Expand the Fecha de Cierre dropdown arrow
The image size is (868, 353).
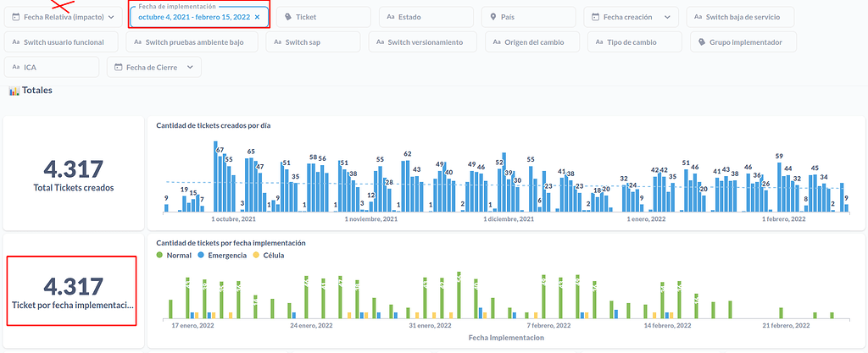(190, 67)
